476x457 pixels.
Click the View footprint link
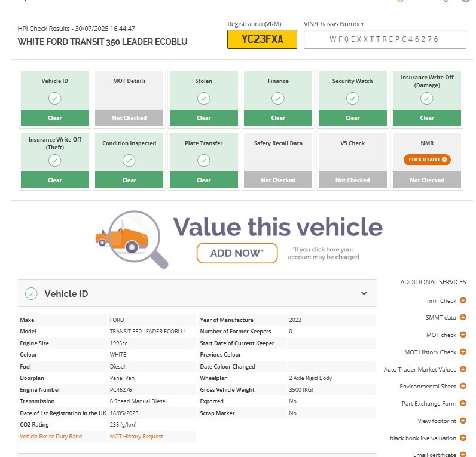point(437,421)
